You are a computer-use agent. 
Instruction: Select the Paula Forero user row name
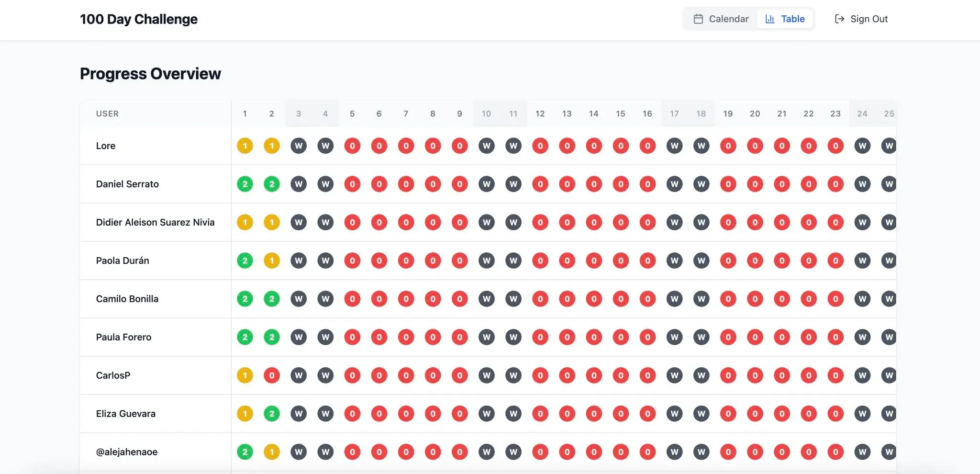[123, 337]
